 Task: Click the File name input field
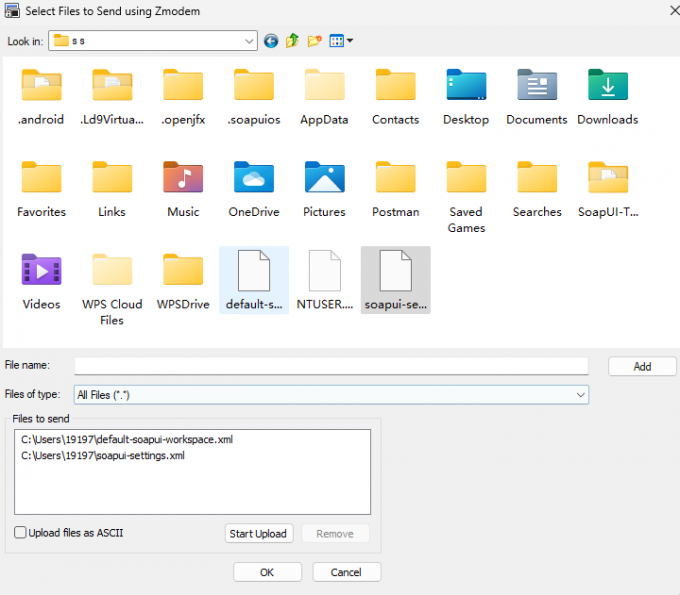[331, 366]
